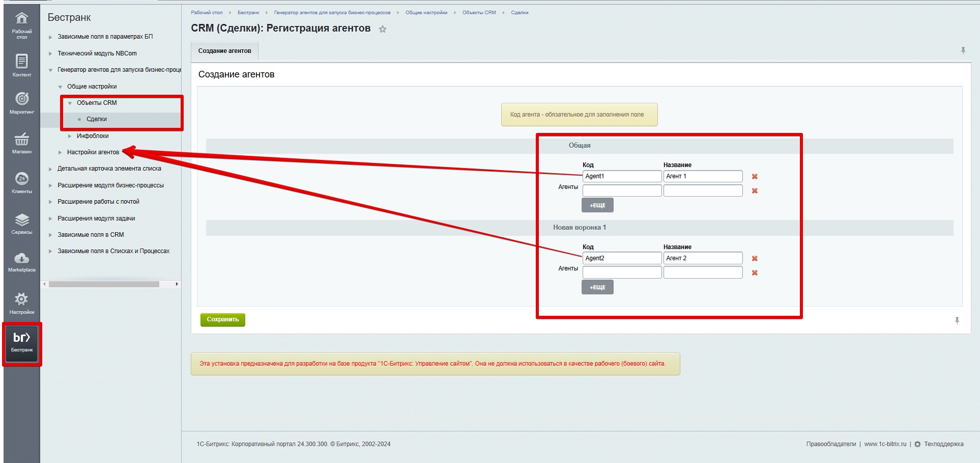Expand the Настройки агентов tree node
The image size is (980, 463).
[60, 152]
